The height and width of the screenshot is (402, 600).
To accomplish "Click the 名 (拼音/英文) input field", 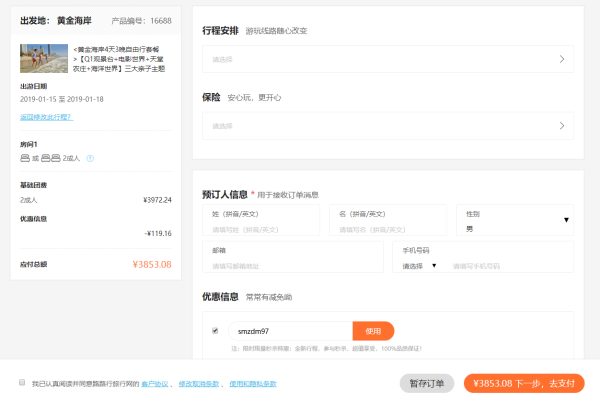I will (388, 220).
